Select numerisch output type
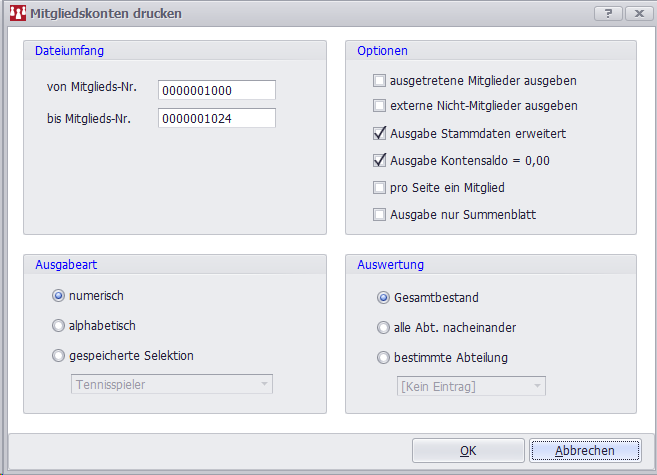The width and height of the screenshot is (657, 475). 59,296
